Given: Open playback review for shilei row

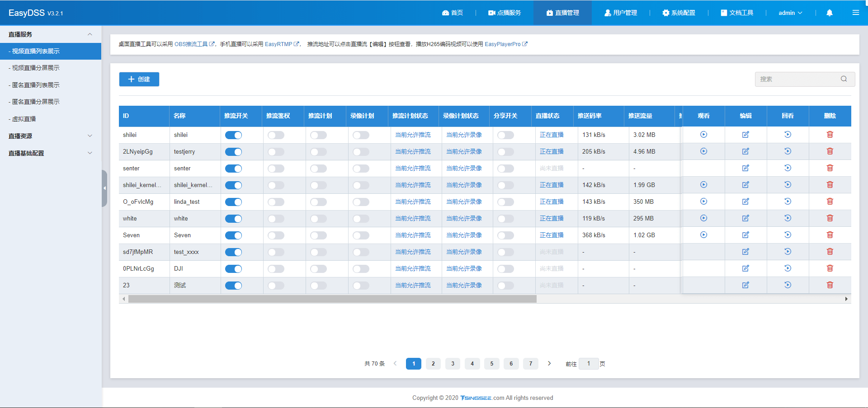Looking at the screenshot, I should pos(788,135).
